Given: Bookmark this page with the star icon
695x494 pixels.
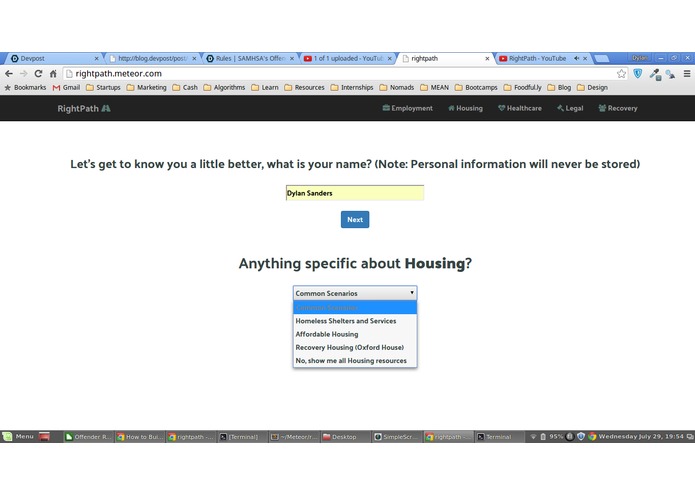Looking at the screenshot, I should pyautogui.click(x=621, y=74).
